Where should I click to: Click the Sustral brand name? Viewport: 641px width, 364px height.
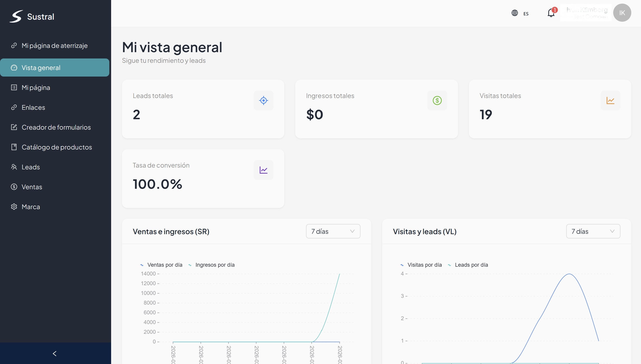[40, 16]
